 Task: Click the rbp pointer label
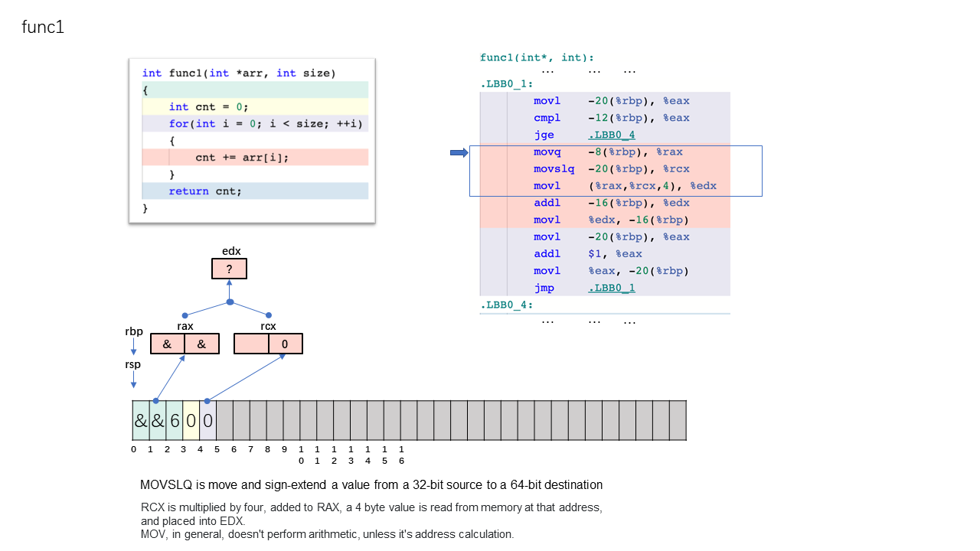pos(134,331)
